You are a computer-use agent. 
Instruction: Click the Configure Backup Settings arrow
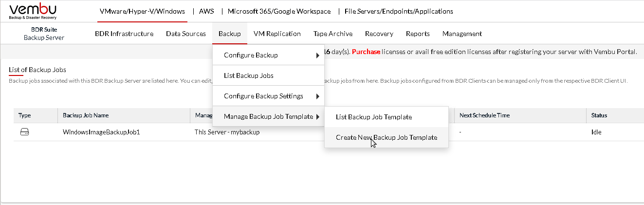tap(318, 96)
